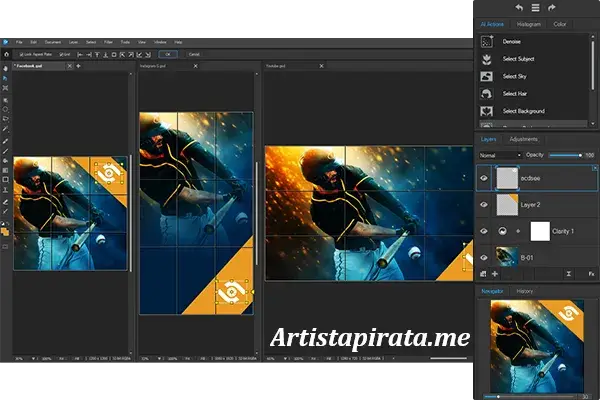
Task: Open the hamburger menu in the panel header
Action: [x=535, y=8]
